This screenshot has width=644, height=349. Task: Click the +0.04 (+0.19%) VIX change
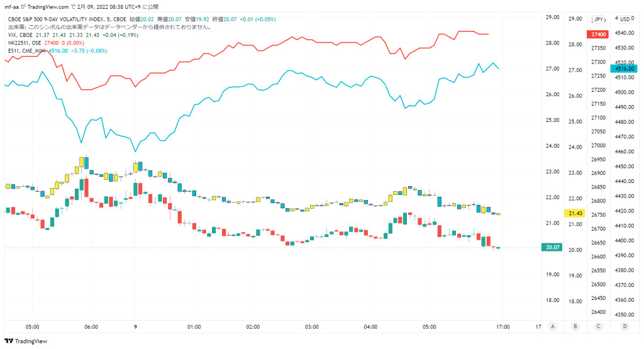[120, 35]
